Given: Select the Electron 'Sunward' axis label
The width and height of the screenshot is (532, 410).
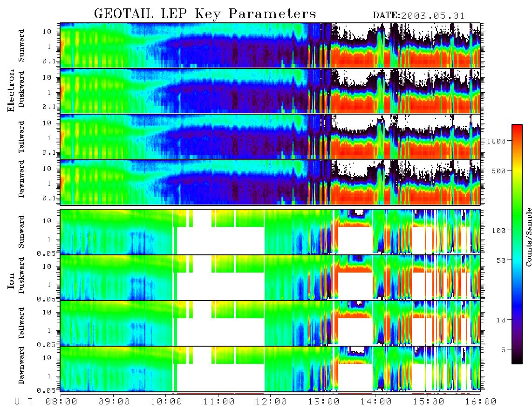Looking at the screenshot, I should click(21, 46).
